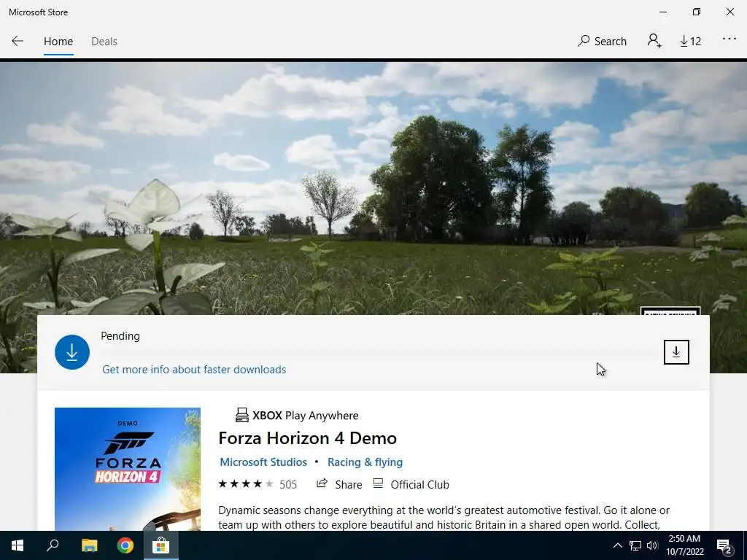This screenshot has height=560, width=747.
Task: Launch Google Chrome from the taskbar
Action: coord(125,545)
